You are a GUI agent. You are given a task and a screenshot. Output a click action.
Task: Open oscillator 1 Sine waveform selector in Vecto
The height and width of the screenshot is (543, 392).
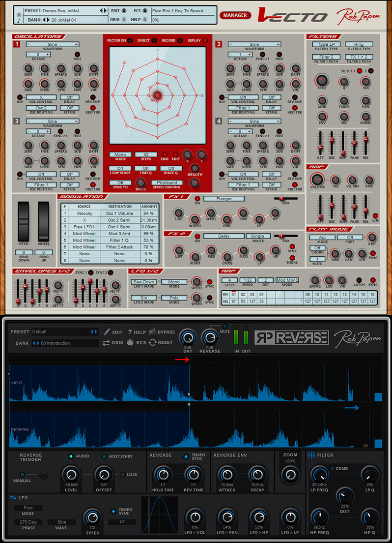pyautogui.click(x=53, y=44)
